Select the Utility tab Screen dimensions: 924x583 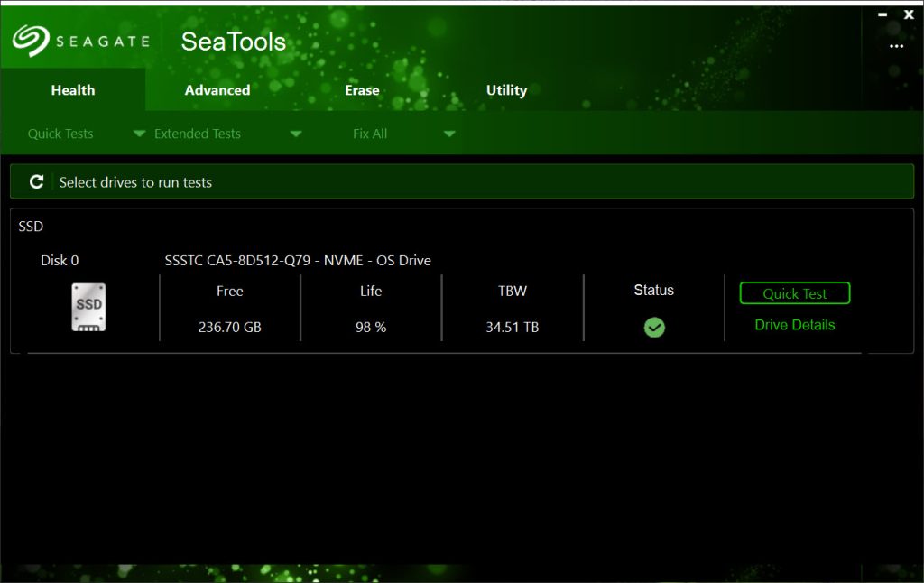(x=506, y=90)
